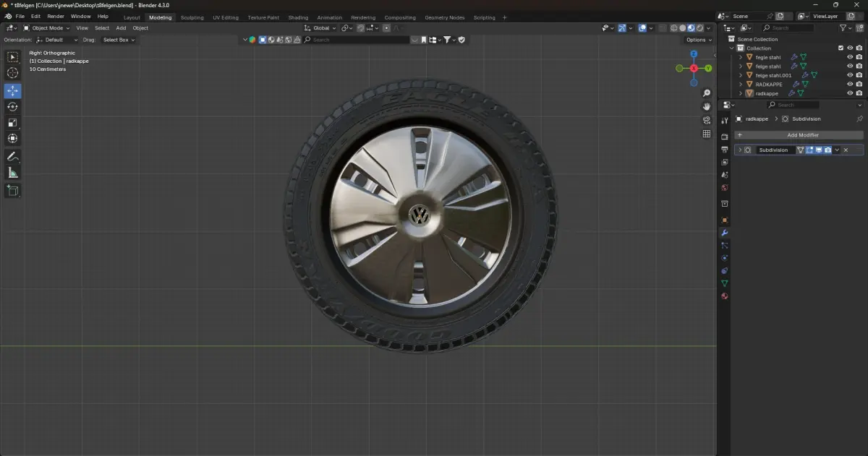
Task: Toggle proportional editing
Action: click(386, 28)
